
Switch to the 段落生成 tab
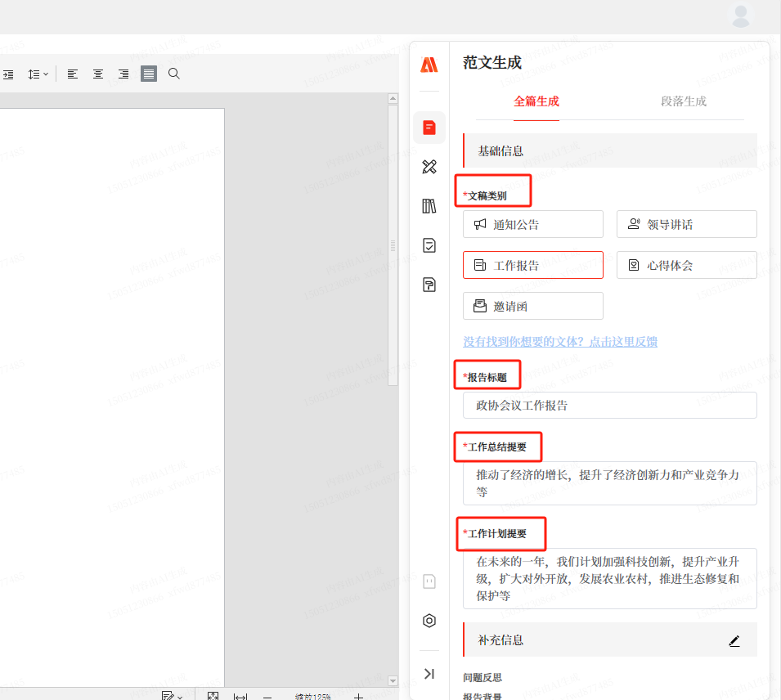click(x=683, y=101)
